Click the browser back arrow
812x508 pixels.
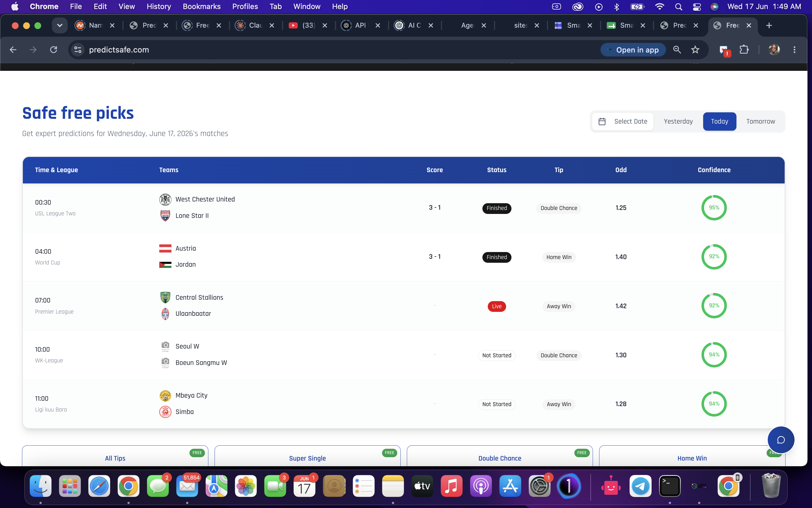point(13,50)
